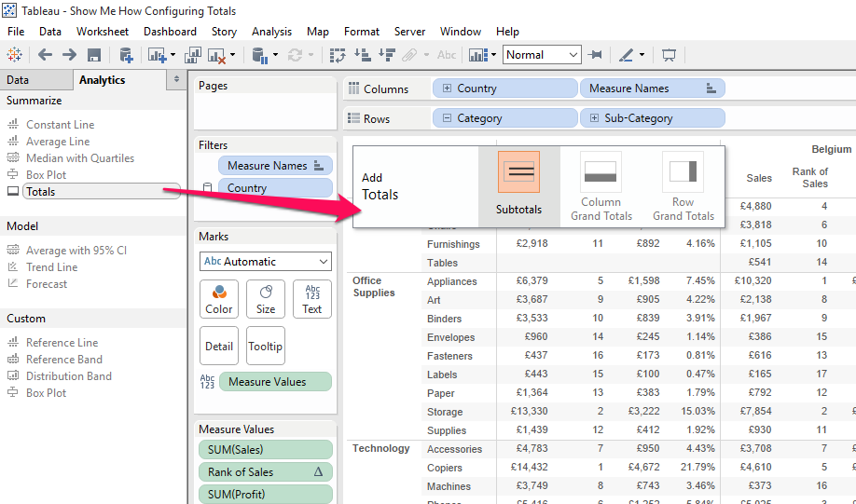The width and height of the screenshot is (856, 504).
Task: Click the Fix Axes pin icon
Action: click(595, 55)
